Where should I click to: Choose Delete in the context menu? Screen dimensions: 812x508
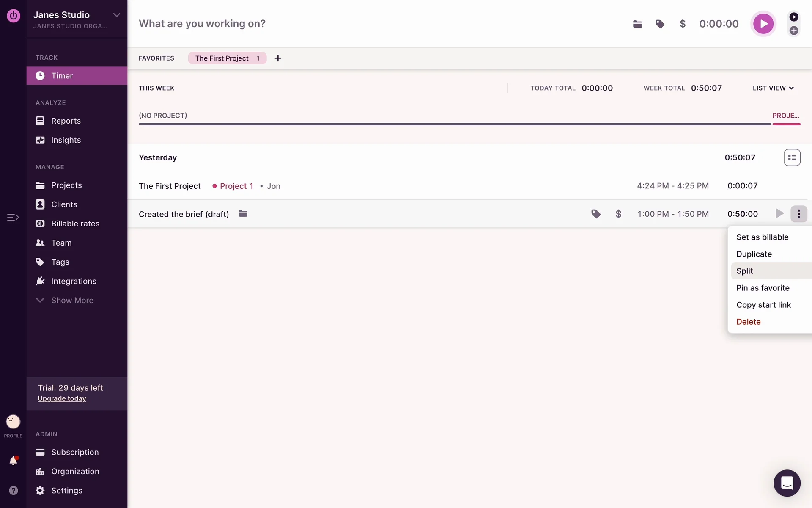[748, 322]
